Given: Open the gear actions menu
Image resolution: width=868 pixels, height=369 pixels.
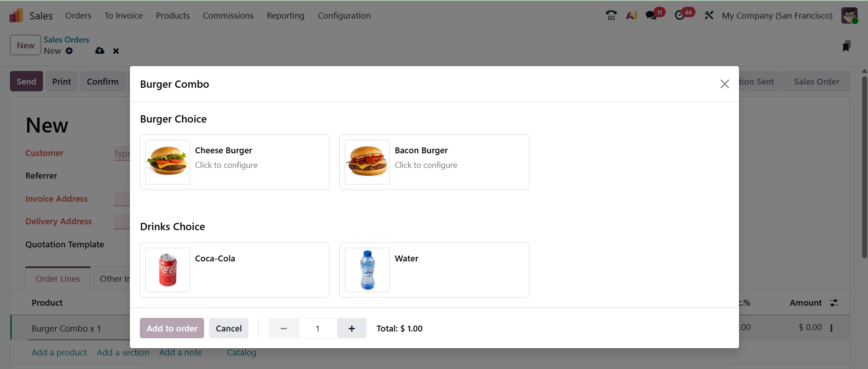Looking at the screenshot, I should 69,51.
